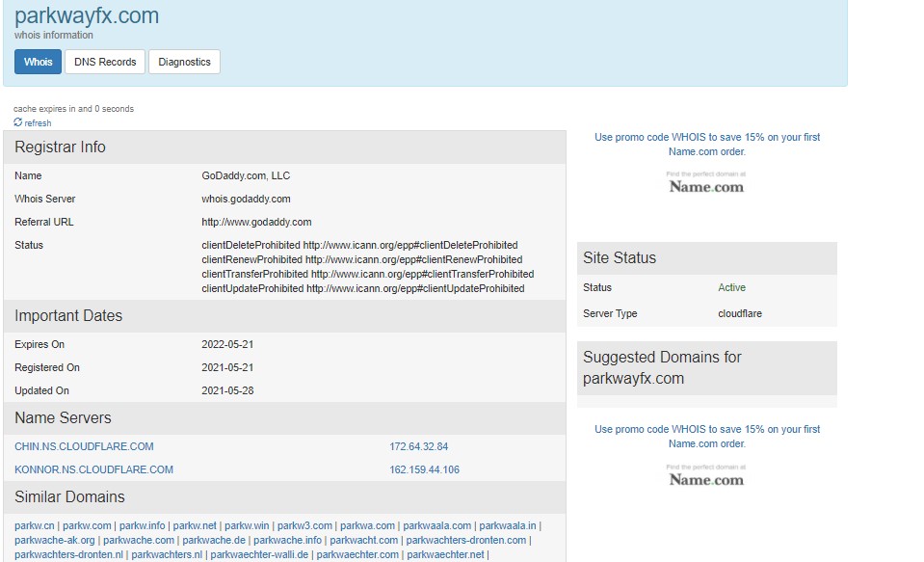This screenshot has height=562, width=924.
Task: Open similar domain parkwachters.nl
Action: click(x=166, y=554)
